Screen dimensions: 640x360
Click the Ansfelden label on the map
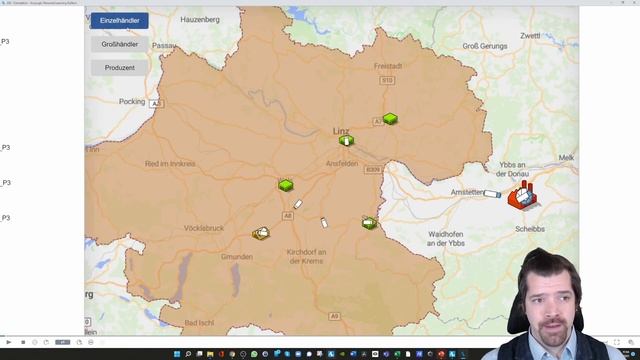tap(342, 163)
